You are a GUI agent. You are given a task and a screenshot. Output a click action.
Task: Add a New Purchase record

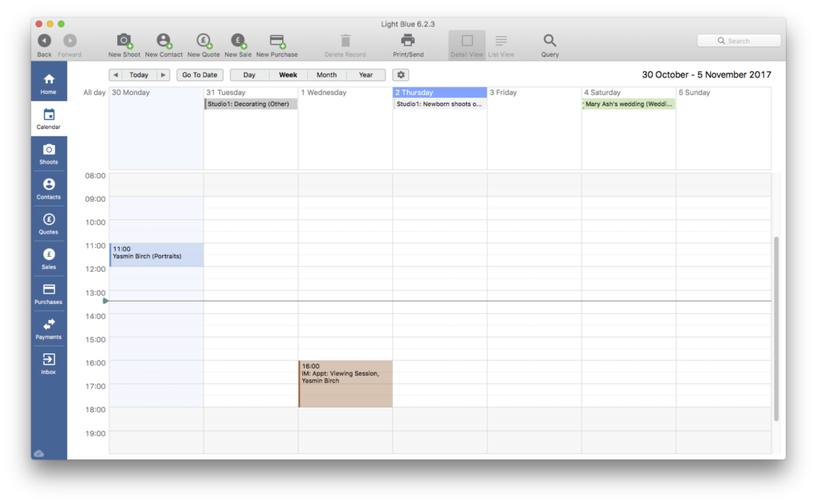click(277, 44)
